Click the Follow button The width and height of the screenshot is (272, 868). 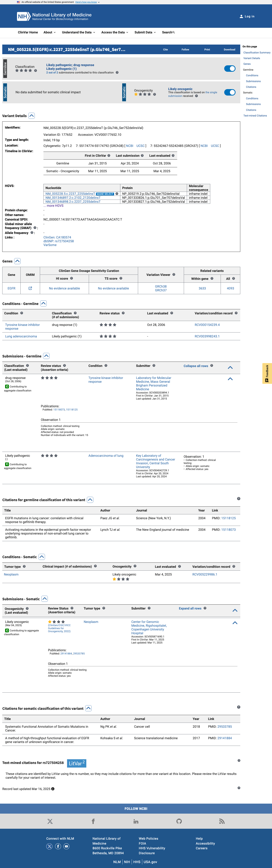185,49
